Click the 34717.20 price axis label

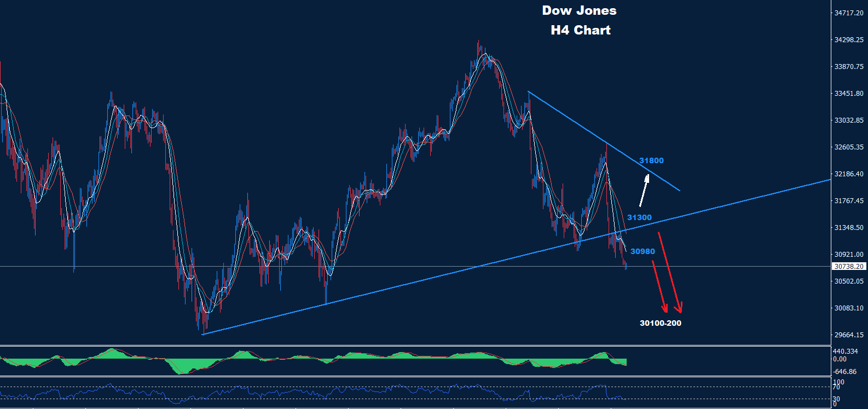(x=849, y=13)
